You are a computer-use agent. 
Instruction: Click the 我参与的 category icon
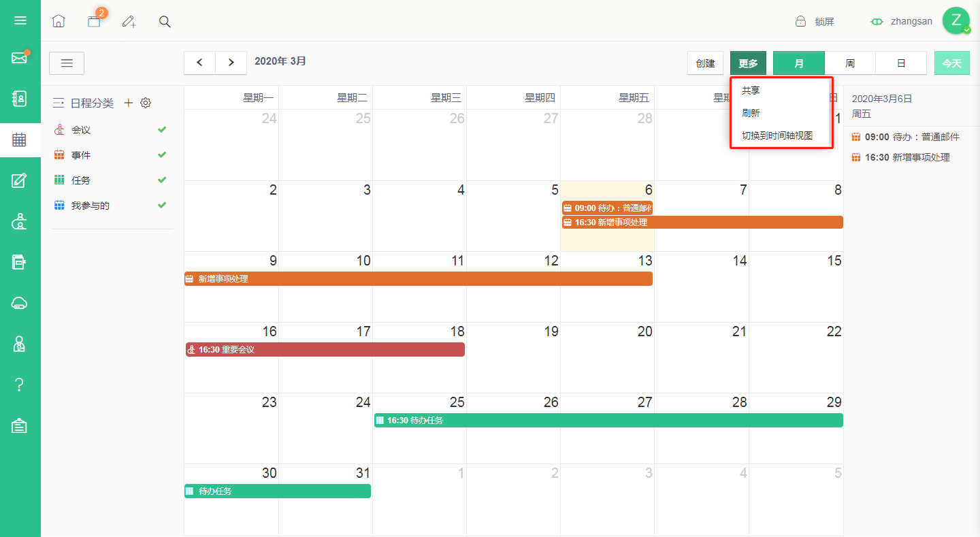tap(59, 205)
